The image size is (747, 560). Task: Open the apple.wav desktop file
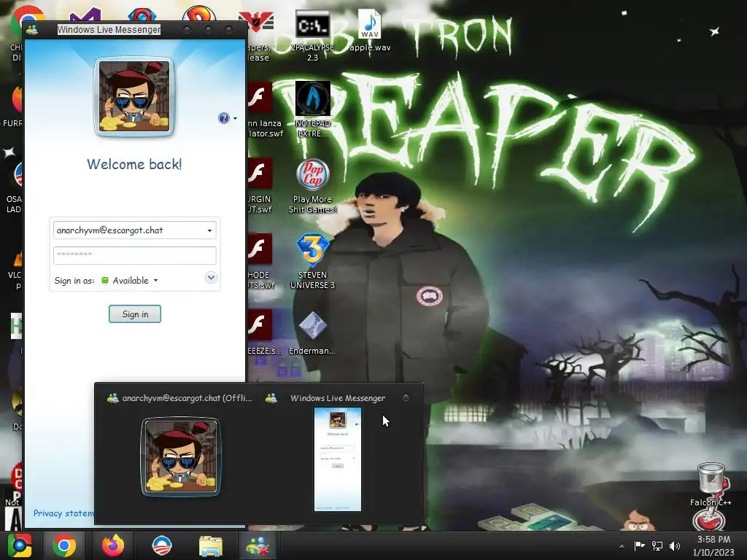click(x=370, y=31)
